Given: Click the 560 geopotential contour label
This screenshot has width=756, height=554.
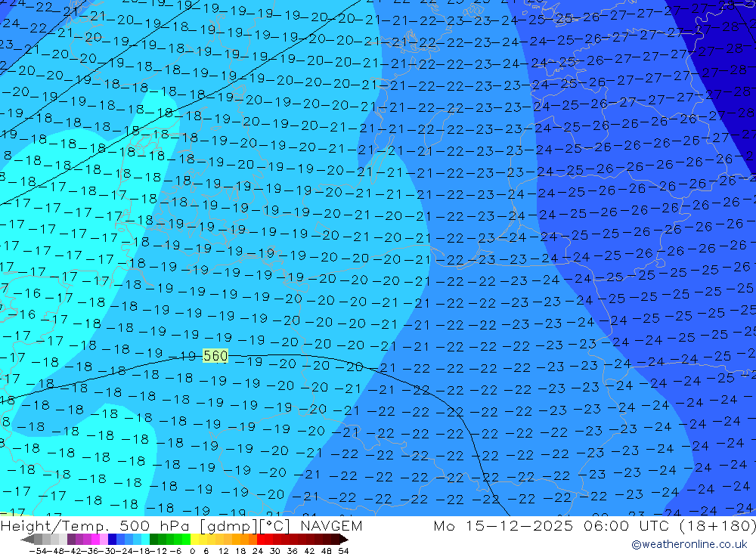Looking at the screenshot, I should tap(215, 356).
